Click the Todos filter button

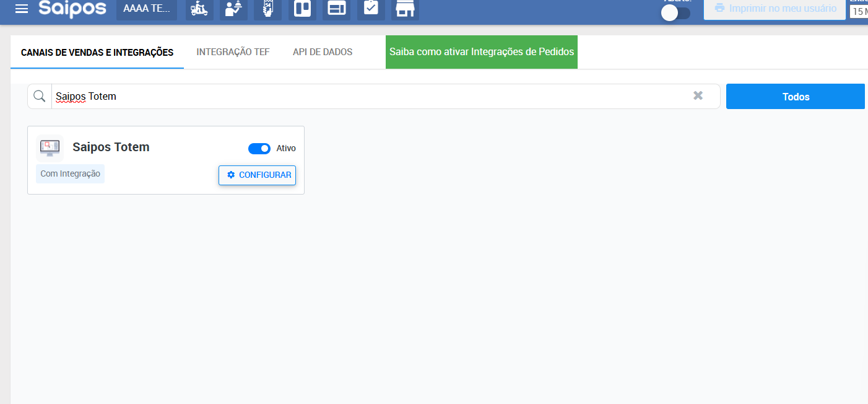click(796, 97)
